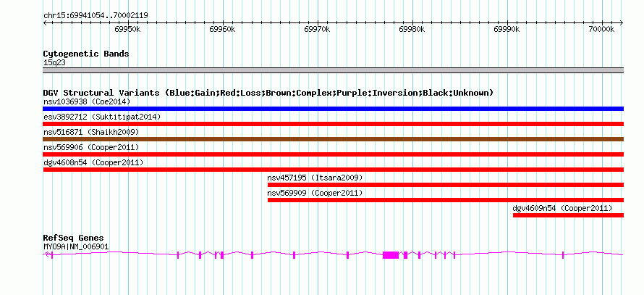Viewport: 644px width, 295px height.
Task: Click the RefSeq Genes track title
Action: (x=74, y=238)
